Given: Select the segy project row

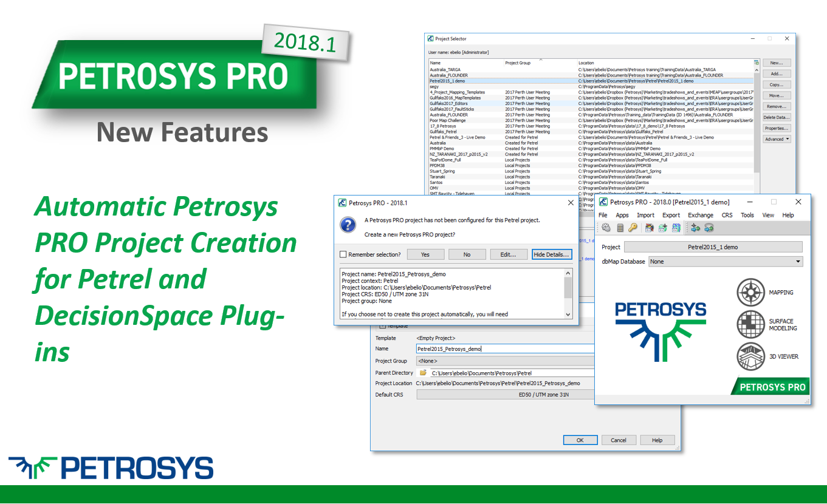Looking at the screenshot, I should 591,87.
